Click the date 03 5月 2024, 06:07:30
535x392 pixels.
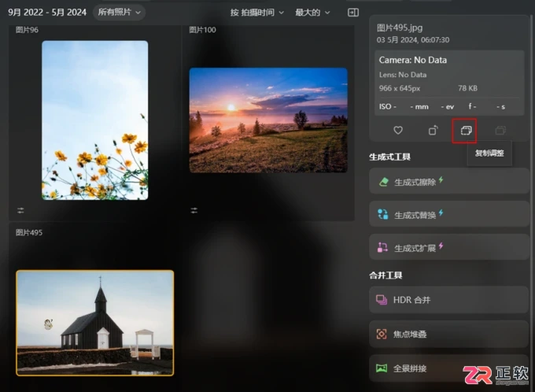[x=413, y=40]
